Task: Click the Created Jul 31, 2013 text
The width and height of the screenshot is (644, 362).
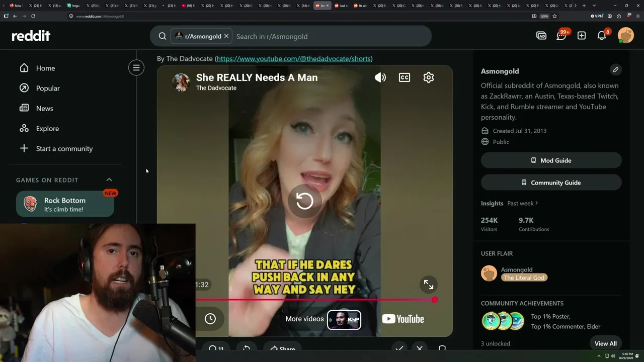Action: point(520,131)
